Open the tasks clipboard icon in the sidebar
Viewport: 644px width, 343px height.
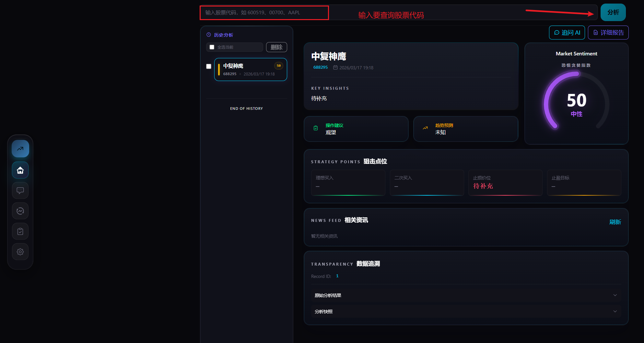tap(20, 231)
